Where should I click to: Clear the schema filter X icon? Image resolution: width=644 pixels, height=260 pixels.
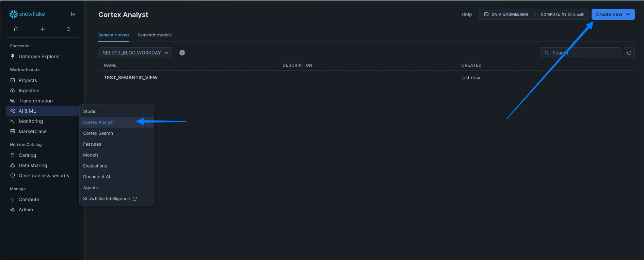tap(182, 53)
